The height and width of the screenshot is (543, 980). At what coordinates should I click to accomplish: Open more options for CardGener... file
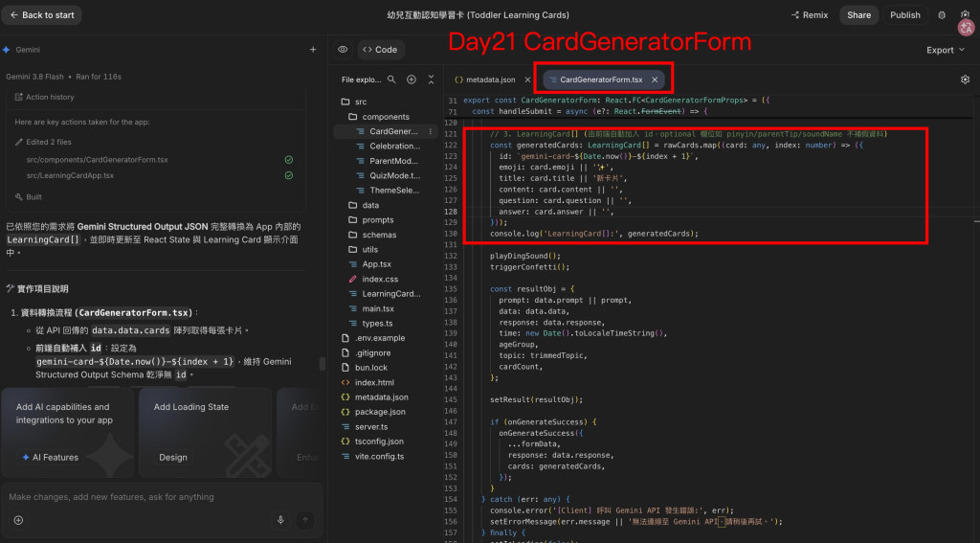pos(430,131)
